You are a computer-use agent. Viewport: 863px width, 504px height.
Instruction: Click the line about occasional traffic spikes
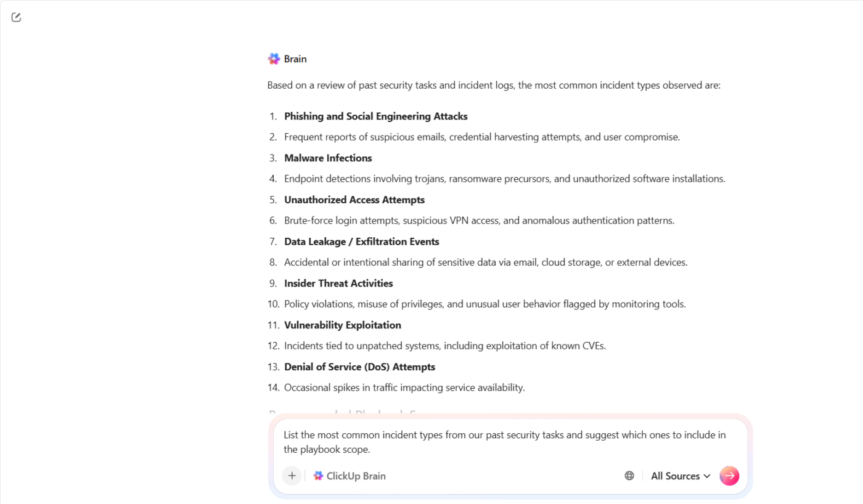tap(404, 388)
